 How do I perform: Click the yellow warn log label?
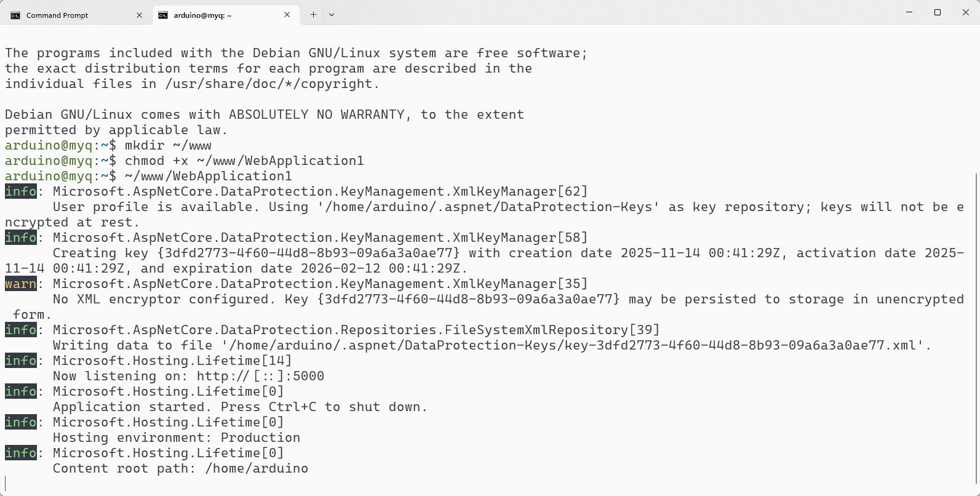(20, 284)
